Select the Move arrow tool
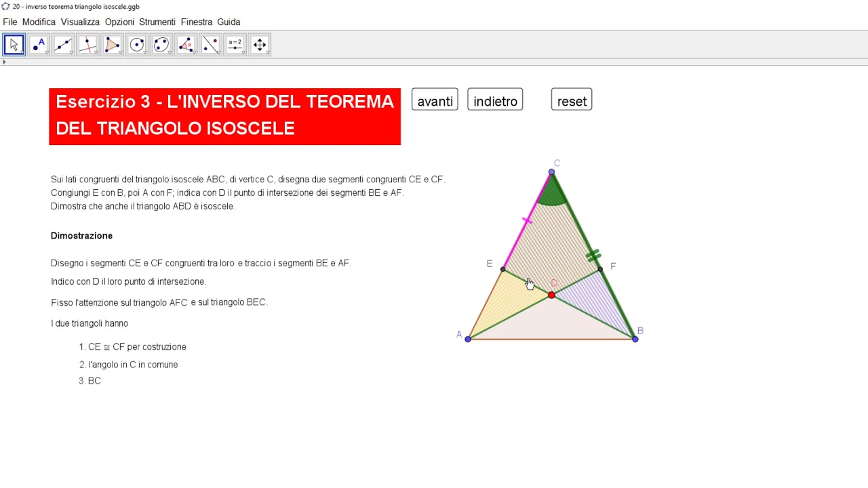 (x=14, y=45)
